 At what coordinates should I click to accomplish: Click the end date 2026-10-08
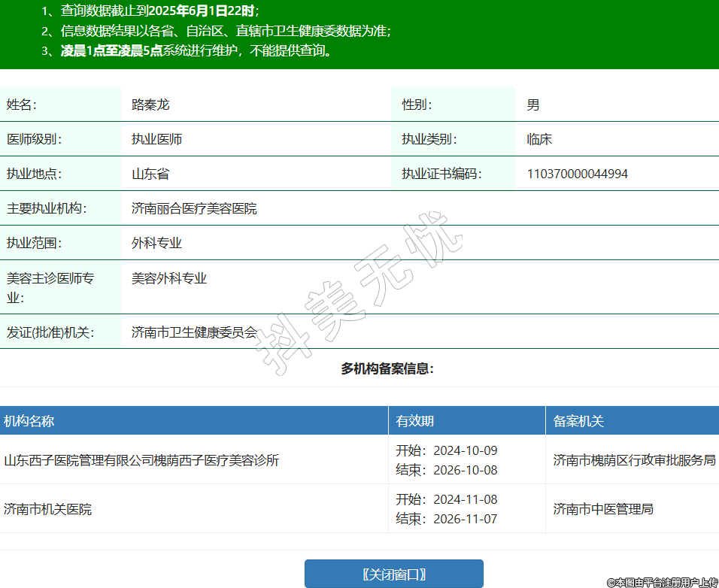click(465, 470)
